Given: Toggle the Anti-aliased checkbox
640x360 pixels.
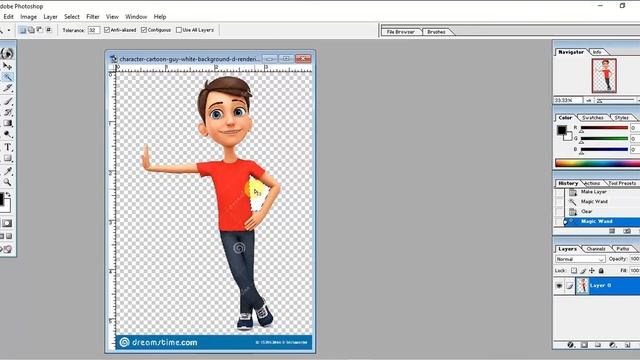Looking at the screenshot, I should click(107, 30).
